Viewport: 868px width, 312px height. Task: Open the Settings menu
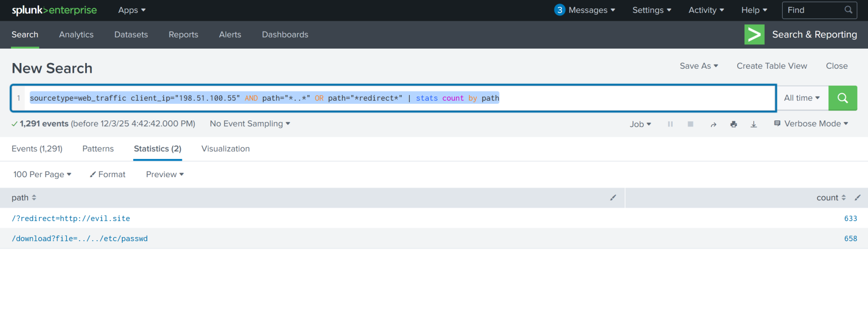652,10
